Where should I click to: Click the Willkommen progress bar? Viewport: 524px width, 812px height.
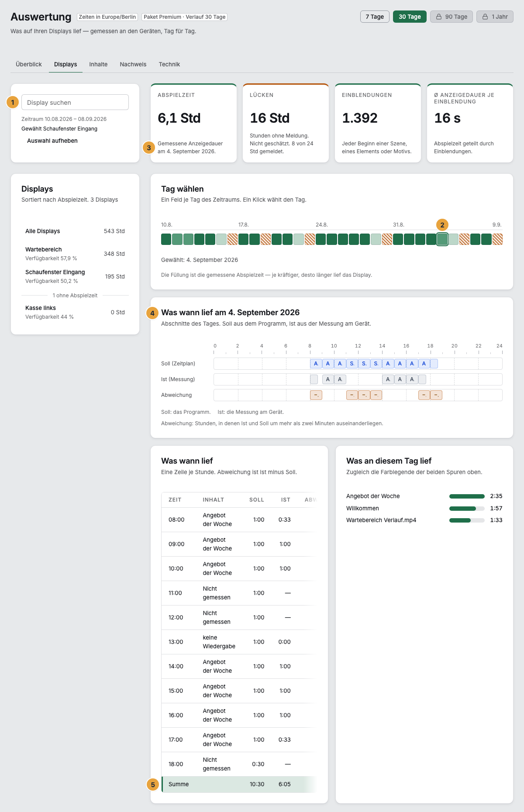467,509
